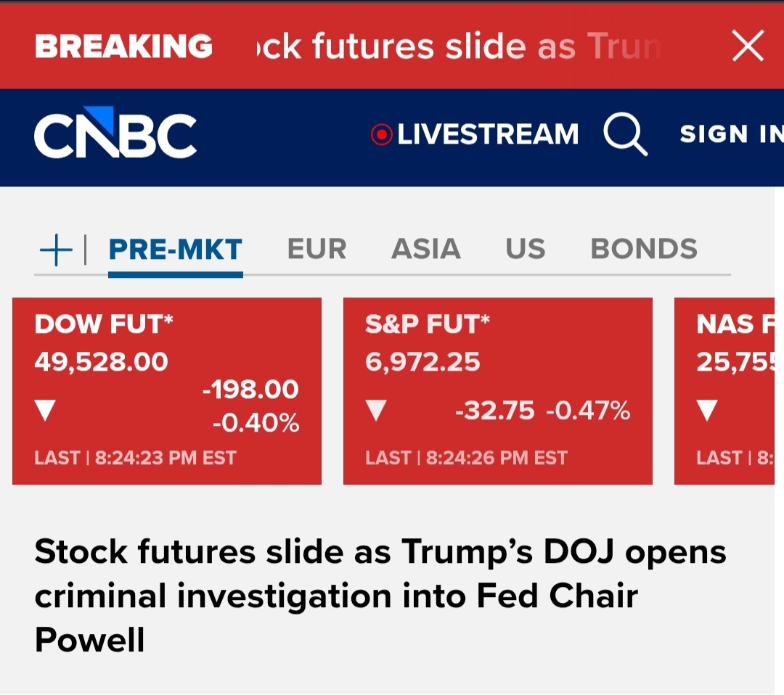The height and width of the screenshot is (695, 784).
Task: Click the NAS FUT down arrow
Action: tap(707, 411)
